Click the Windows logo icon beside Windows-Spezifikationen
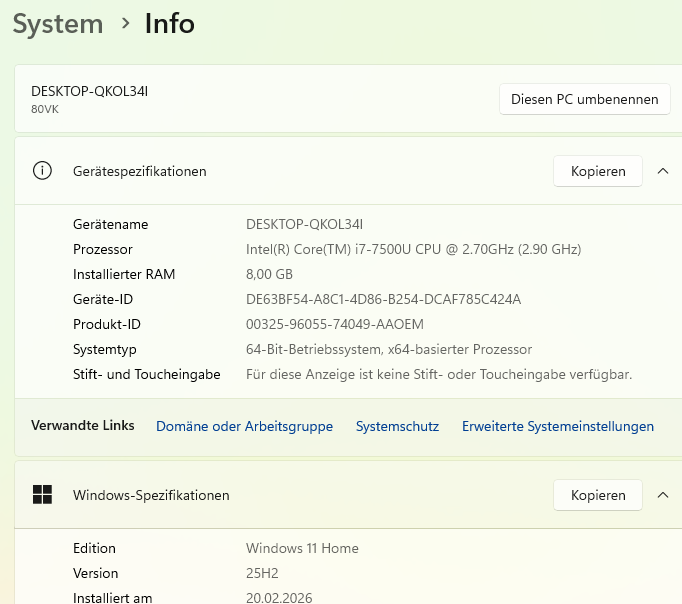682x604 pixels. tap(42, 495)
